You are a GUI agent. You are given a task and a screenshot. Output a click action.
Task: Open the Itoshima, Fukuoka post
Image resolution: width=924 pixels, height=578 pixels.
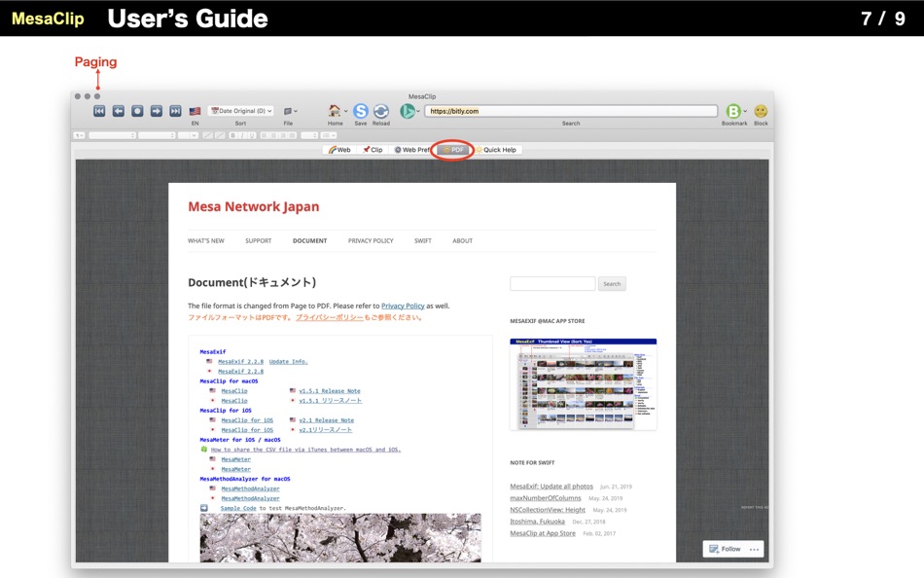pos(537,522)
